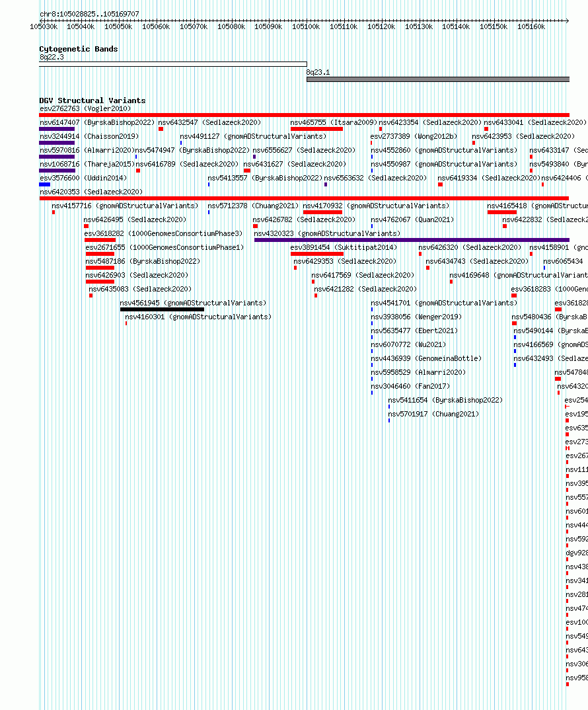The height and width of the screenshot is (710, 588).
Task: Select nsv6423953 (Sedlazeck2020) variant
Action: pos(523,136)
